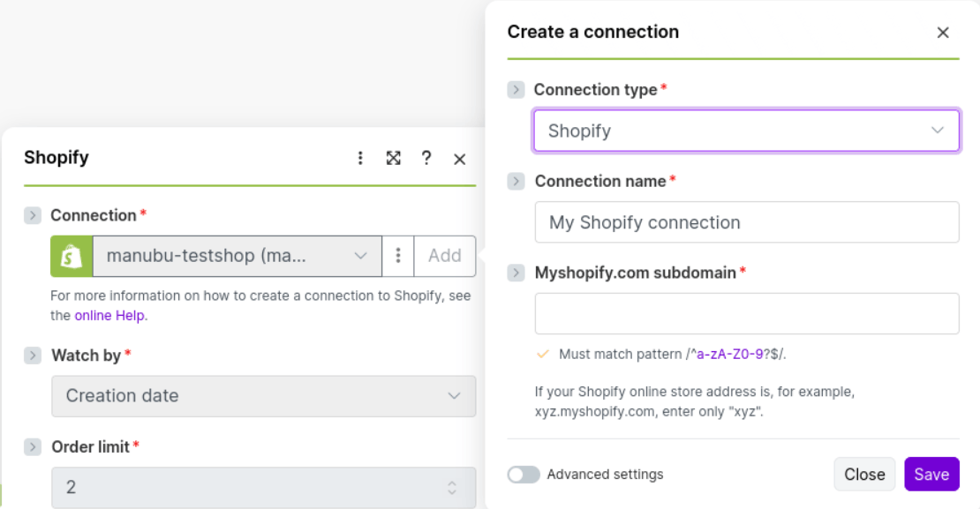Open help with the question mark icon

(426, 158)
